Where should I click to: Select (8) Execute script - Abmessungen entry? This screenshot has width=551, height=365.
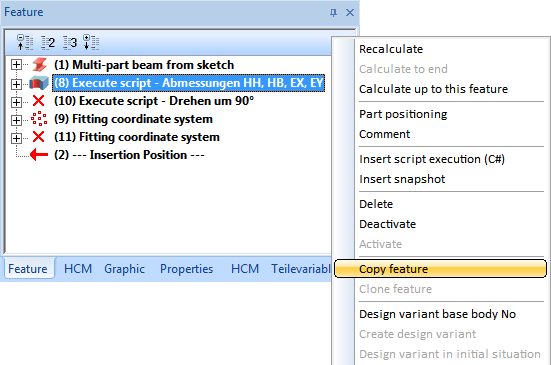tap(188, 83)
